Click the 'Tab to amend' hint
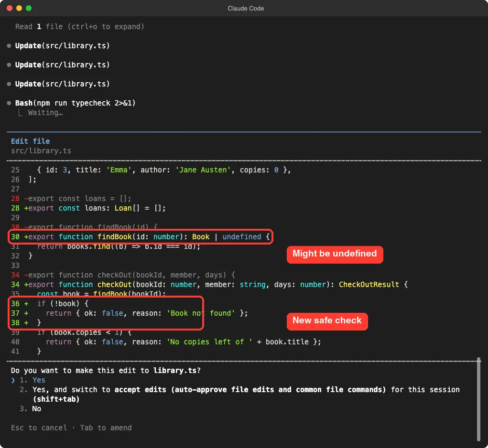This screenshot has width=488, height=448. (106, 428)
